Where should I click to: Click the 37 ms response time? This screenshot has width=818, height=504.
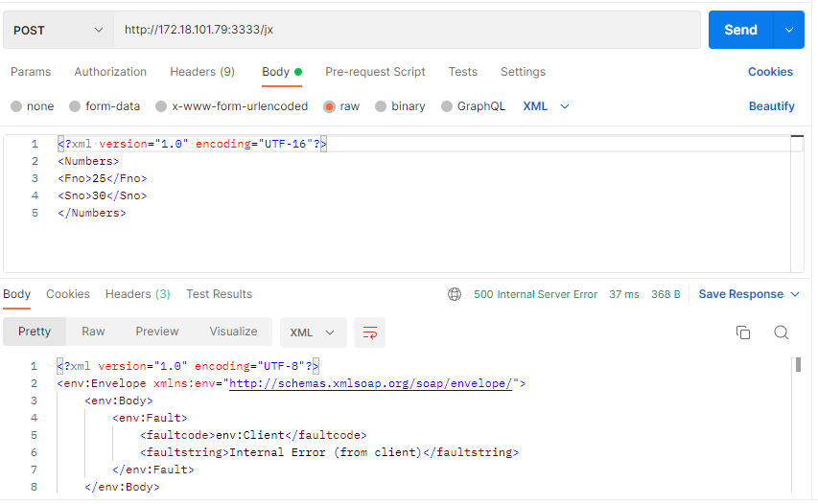pyautogui.click(x=624, y=294)
